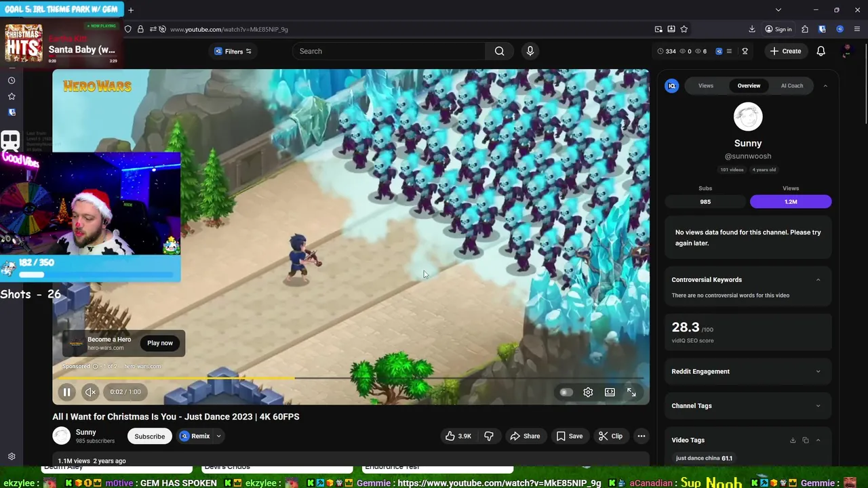Open the Remix dropdown arrow
The height and width of the screenshot is (488, 868).
[218, 436]
